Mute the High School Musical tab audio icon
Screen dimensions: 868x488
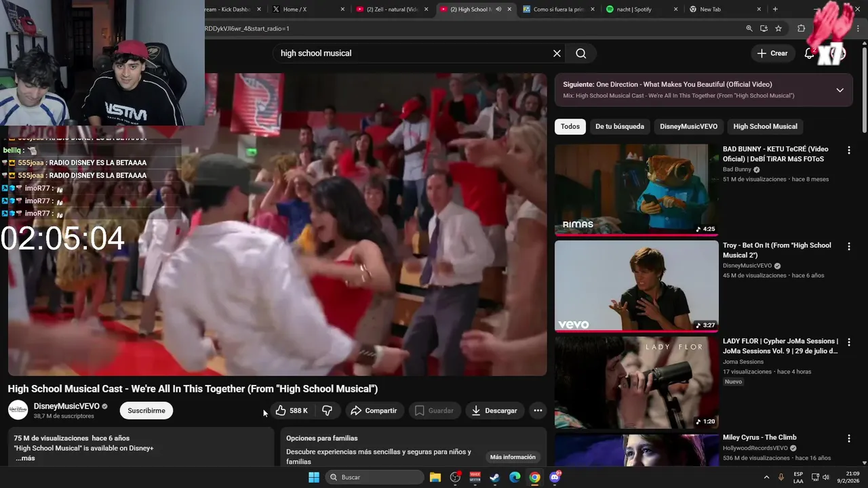click(x=498, y=9)
